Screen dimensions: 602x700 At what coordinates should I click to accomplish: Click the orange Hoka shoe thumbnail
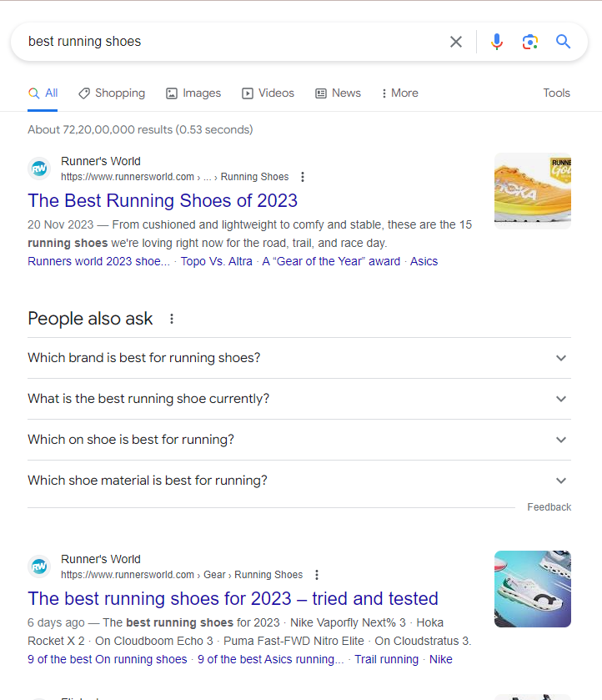pyautogui.click(x=532, y=191)
